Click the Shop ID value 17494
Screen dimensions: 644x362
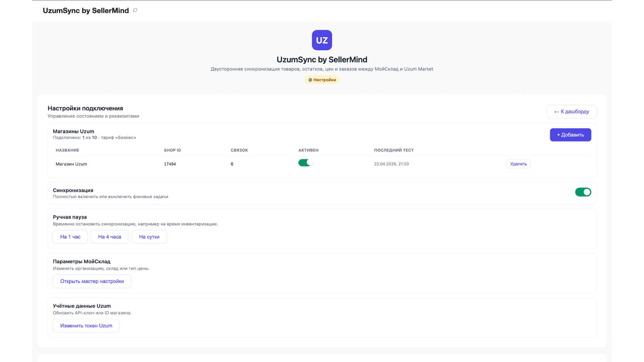point(170,164)
